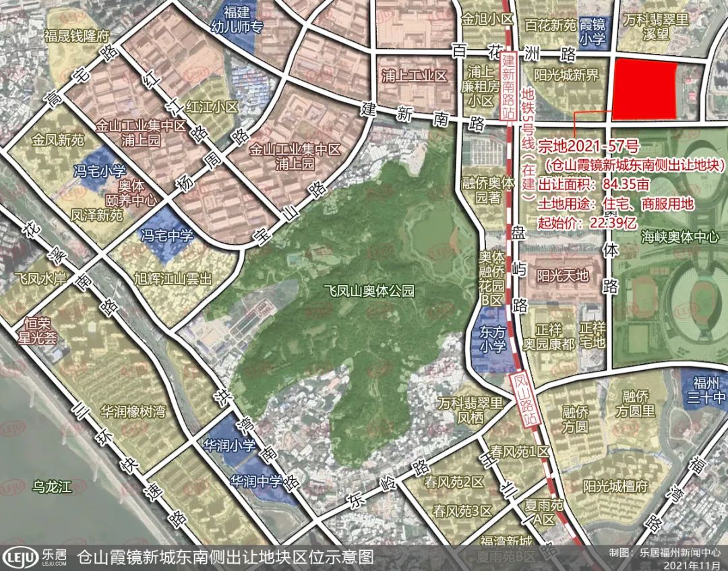Click the 正祥宅地 label
This screenshot has width=728, height=571.
click(593, 335)
